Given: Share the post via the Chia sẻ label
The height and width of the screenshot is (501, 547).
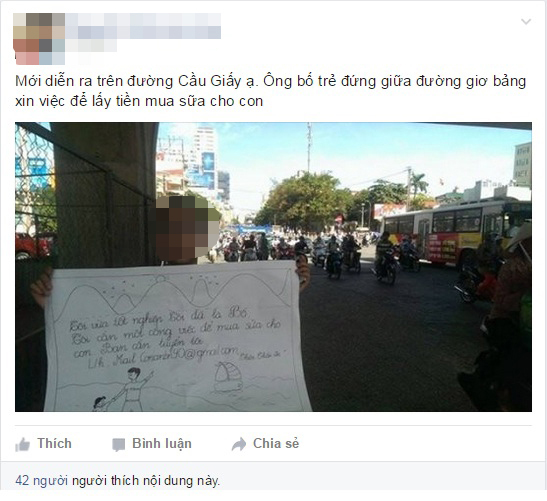Looking at the screenshot, I should [x=276, y=444].
